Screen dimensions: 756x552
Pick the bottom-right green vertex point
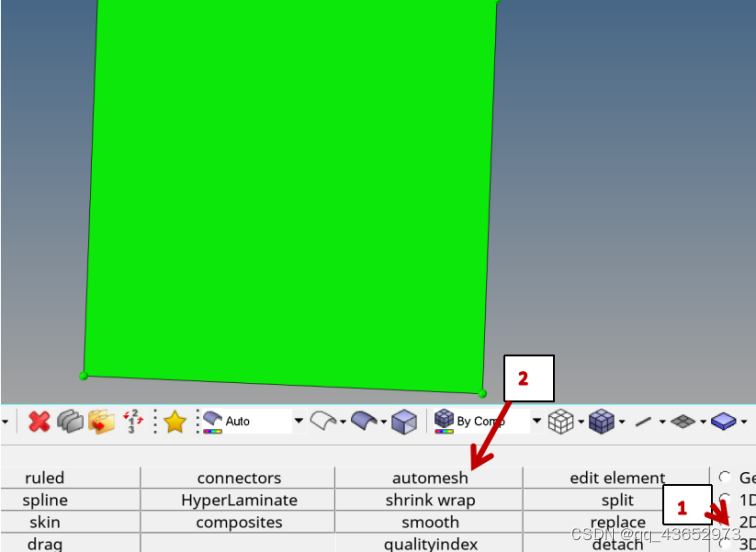(482, 394)
